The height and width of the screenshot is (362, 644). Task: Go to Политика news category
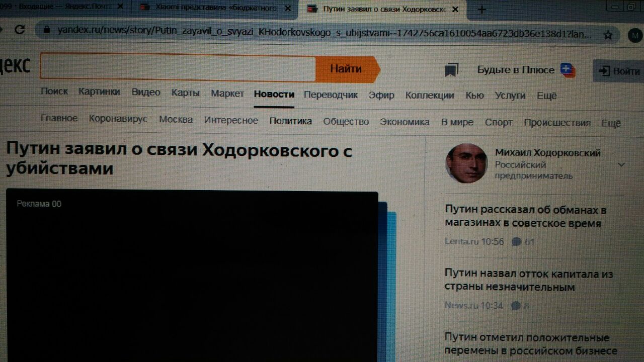point(291,121)
